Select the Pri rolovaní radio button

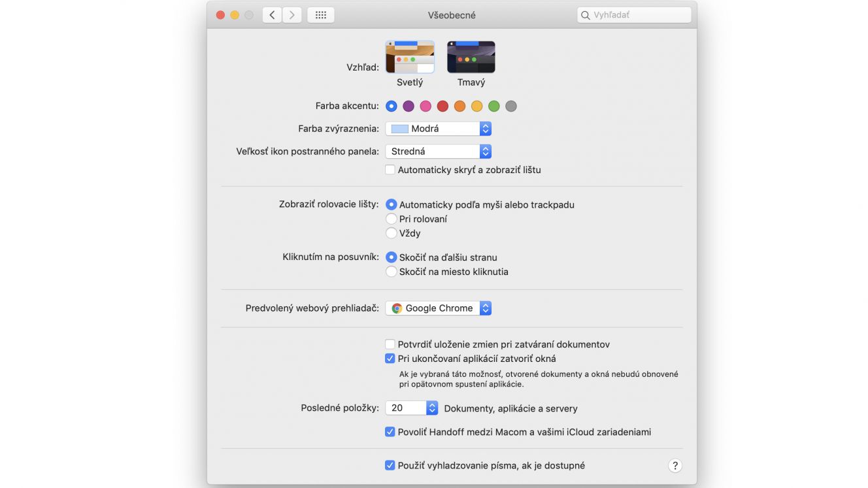392,219
